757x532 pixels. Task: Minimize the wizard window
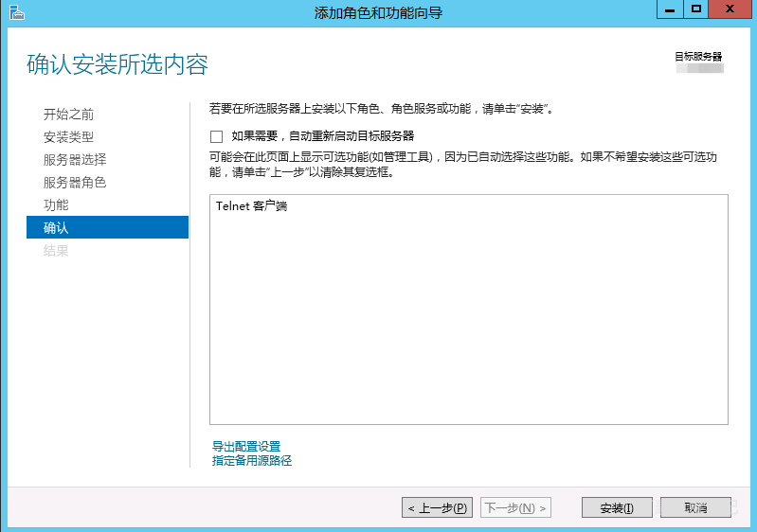(x=670, y=9)
